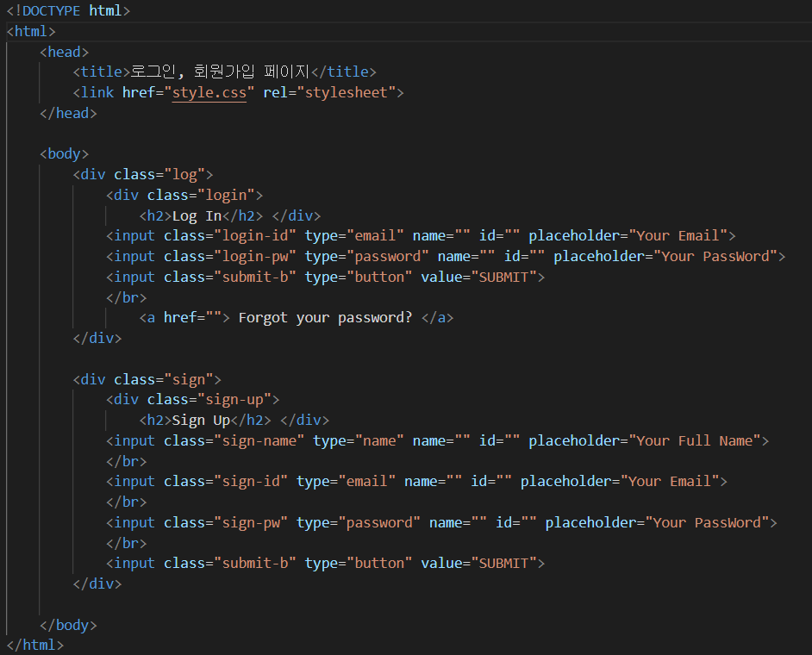Image resolution: width=812 pixels, height=655 pixels.
Task: Click the closing /body tag
Action: point(68,626)
